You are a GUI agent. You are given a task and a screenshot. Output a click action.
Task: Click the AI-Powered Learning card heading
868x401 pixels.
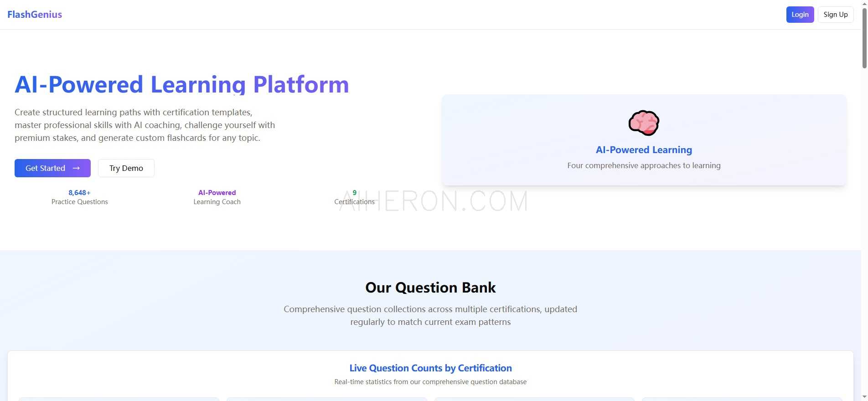click(644, 150)
